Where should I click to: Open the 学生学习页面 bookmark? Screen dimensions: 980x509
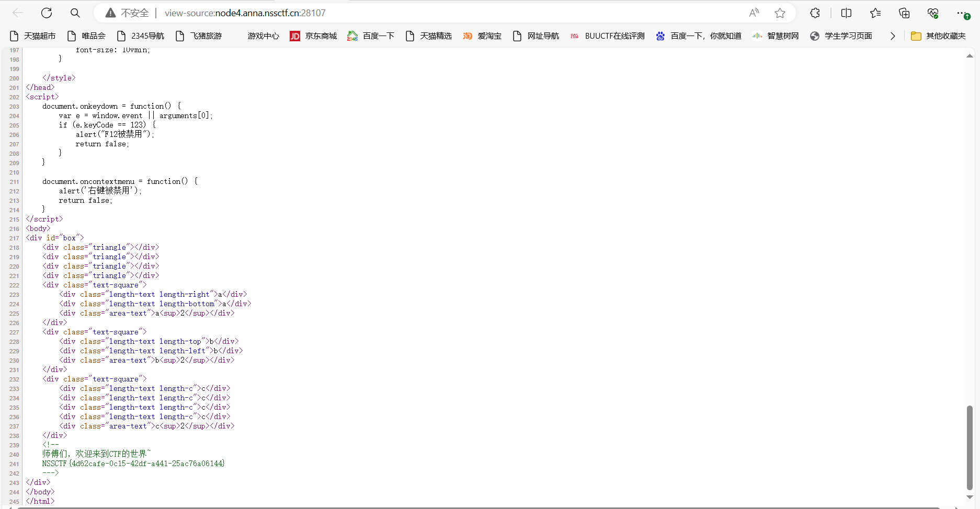point(841,36)
